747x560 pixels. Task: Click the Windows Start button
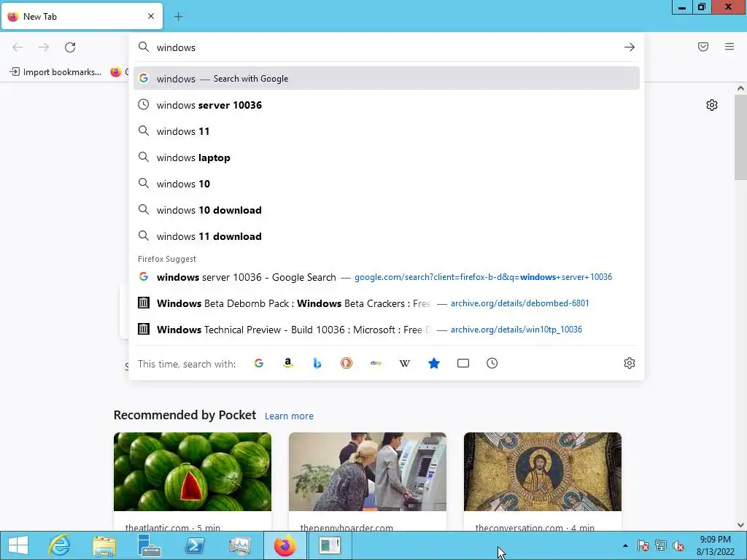(18, 545)
